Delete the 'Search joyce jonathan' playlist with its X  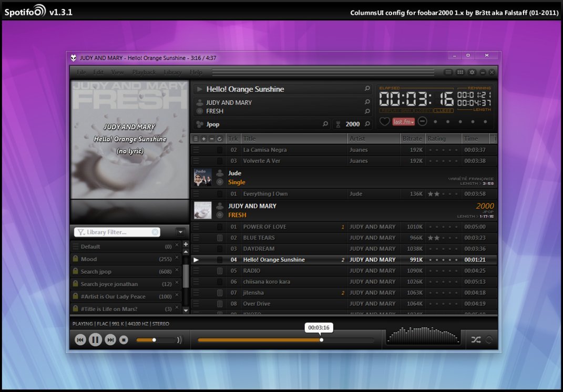pyautogui.click(x=177, y=282)
